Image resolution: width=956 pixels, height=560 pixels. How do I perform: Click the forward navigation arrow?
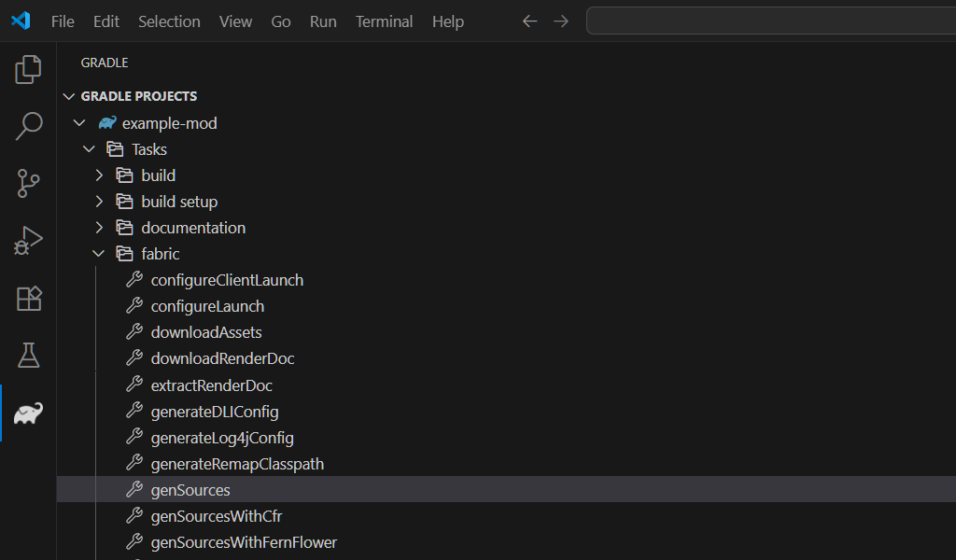pyautogui.click(x=561, y=21)
